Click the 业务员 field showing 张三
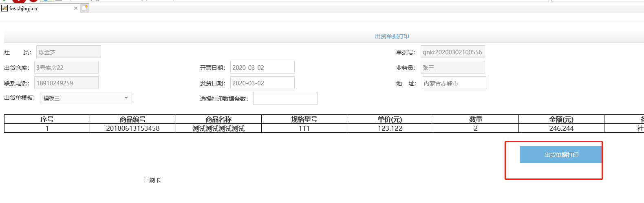The image size is (644, 203). click(x=453, y=67)
